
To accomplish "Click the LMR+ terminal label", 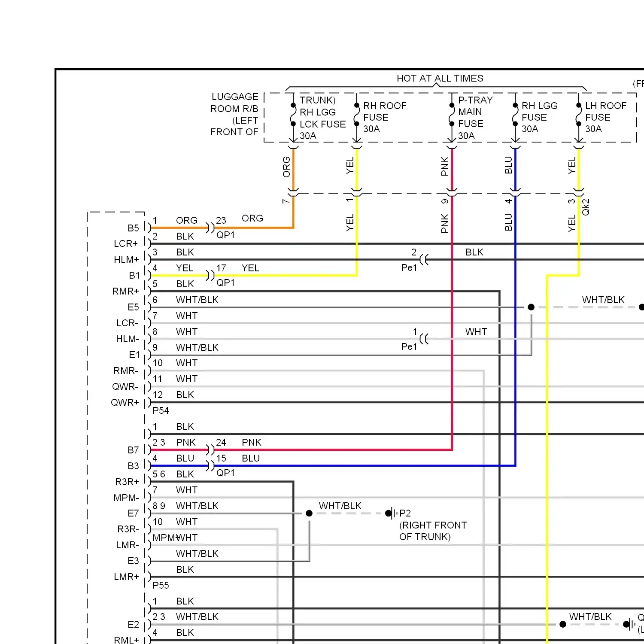I will [x=127, y=577].
